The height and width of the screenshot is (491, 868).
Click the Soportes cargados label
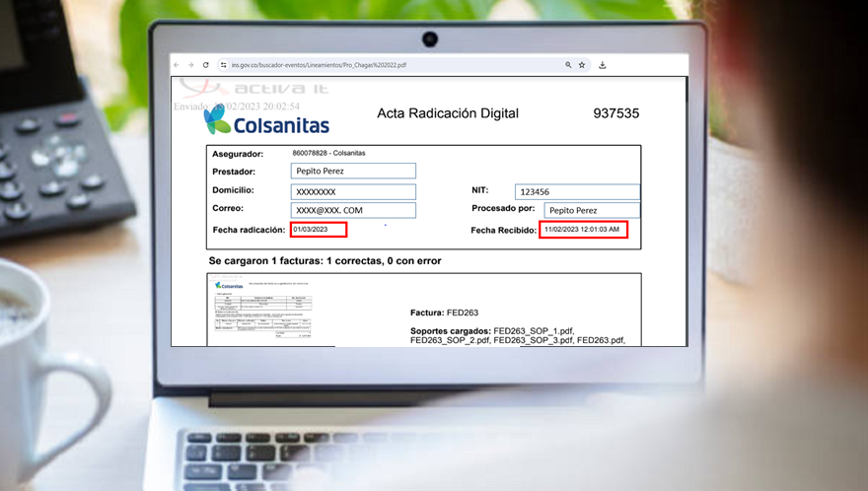[451, 331]
